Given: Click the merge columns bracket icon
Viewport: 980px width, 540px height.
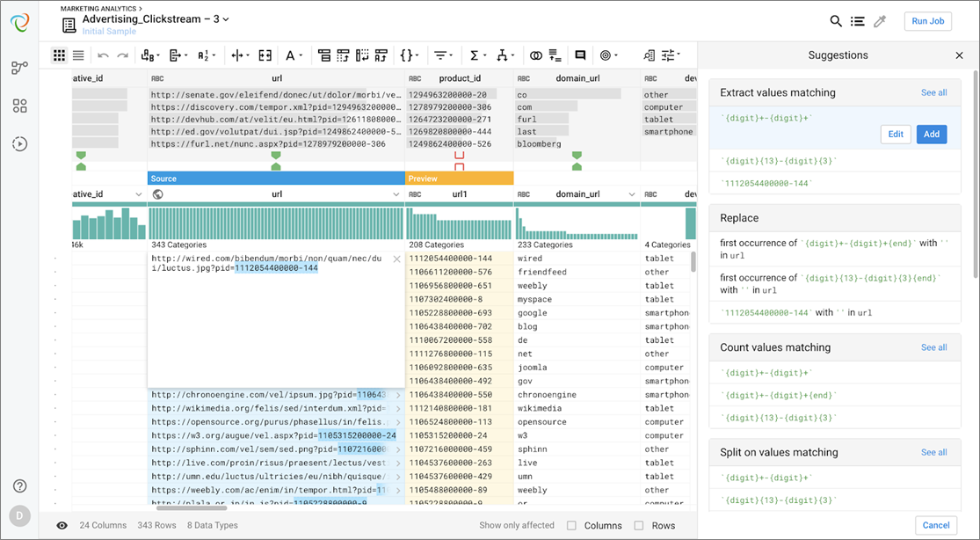Looking at the screenshot, I should click(x=265, y=55).
